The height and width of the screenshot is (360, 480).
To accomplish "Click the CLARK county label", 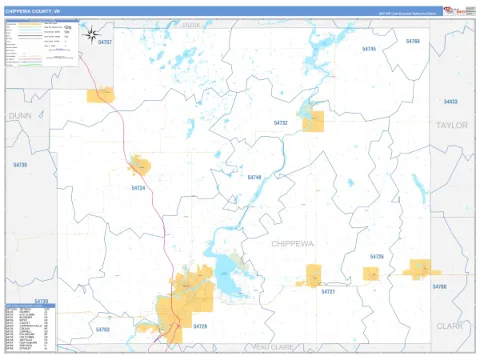I will [450, 326].
